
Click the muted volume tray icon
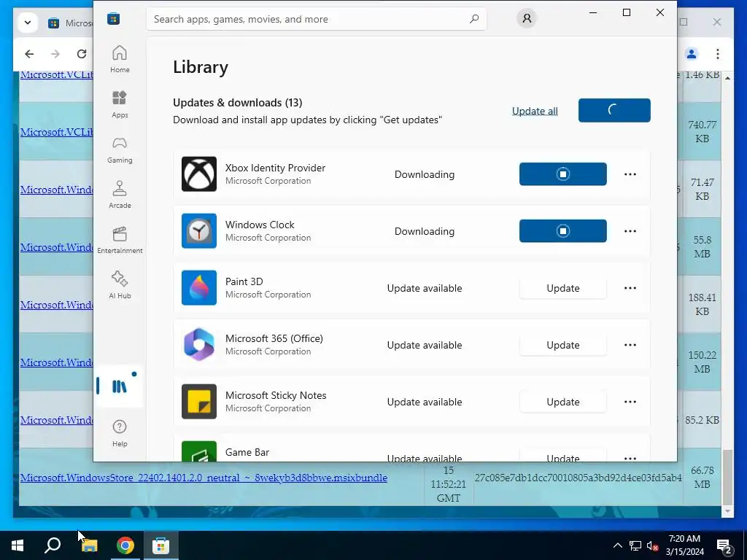653,545
